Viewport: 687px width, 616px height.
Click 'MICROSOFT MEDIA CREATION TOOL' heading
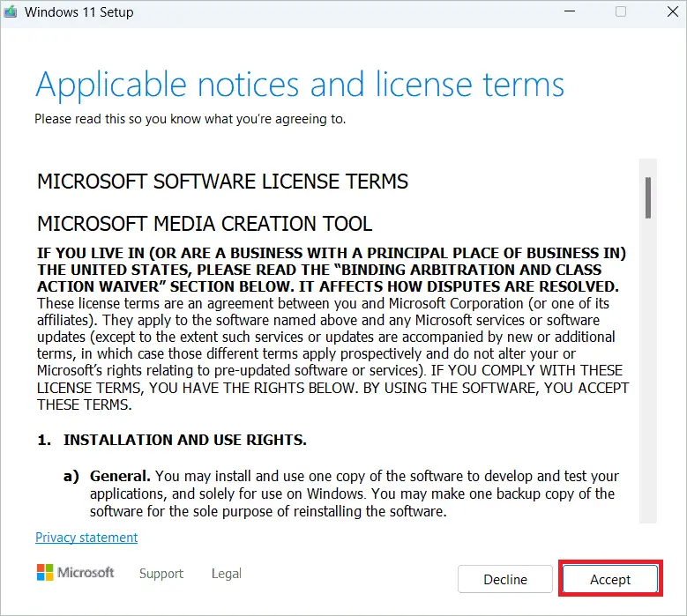pyautogui.click(x=205, y=224)
